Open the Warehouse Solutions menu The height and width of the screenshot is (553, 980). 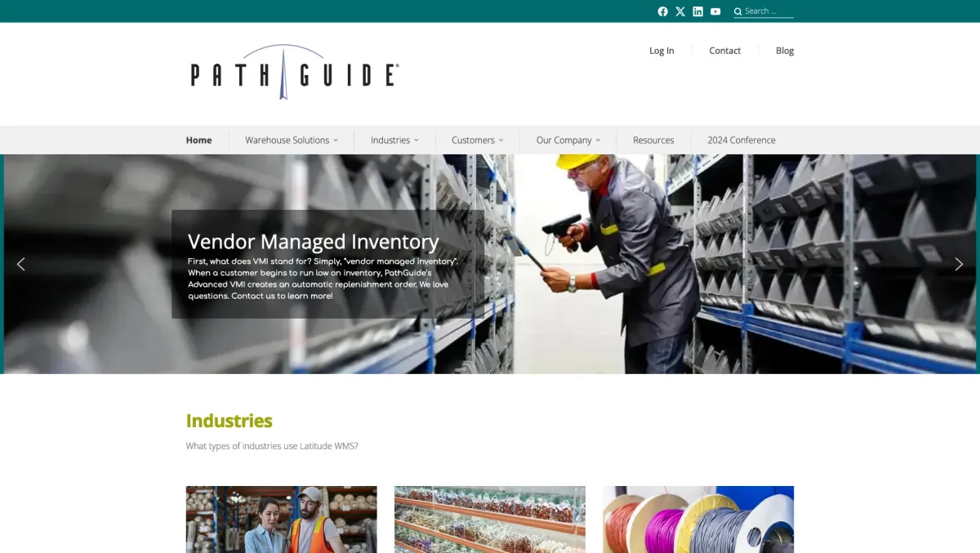click(x=287, y=140)
